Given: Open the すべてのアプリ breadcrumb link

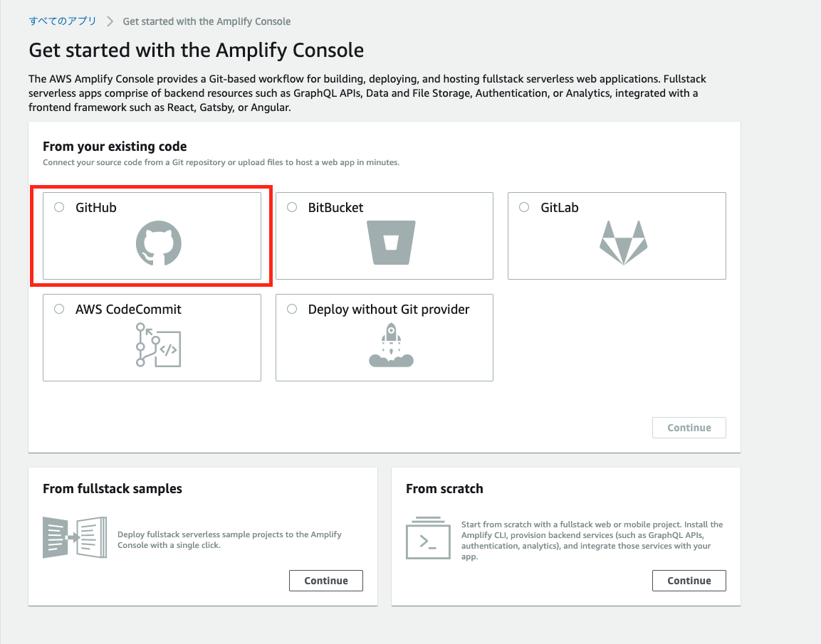Looking at the screenshot, I should [x=63, y=21].
